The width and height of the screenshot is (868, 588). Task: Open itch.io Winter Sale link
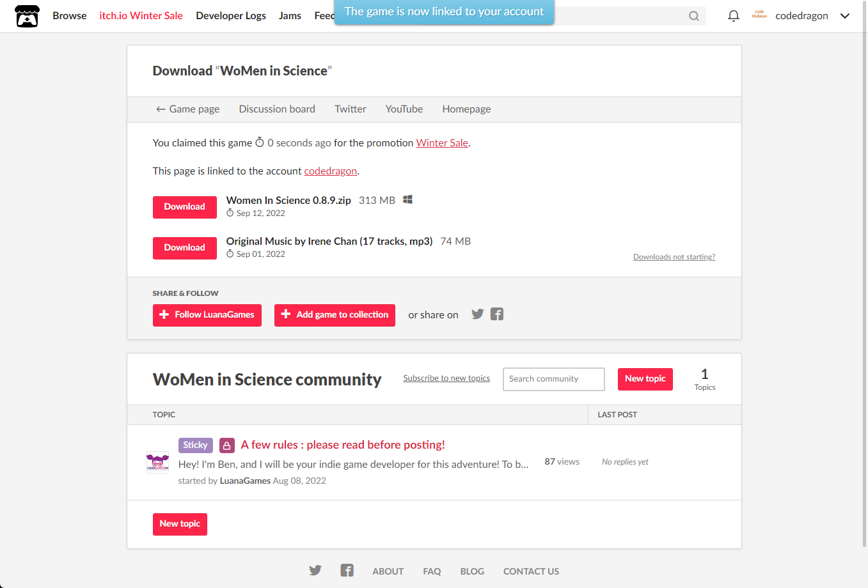(141, 15)
